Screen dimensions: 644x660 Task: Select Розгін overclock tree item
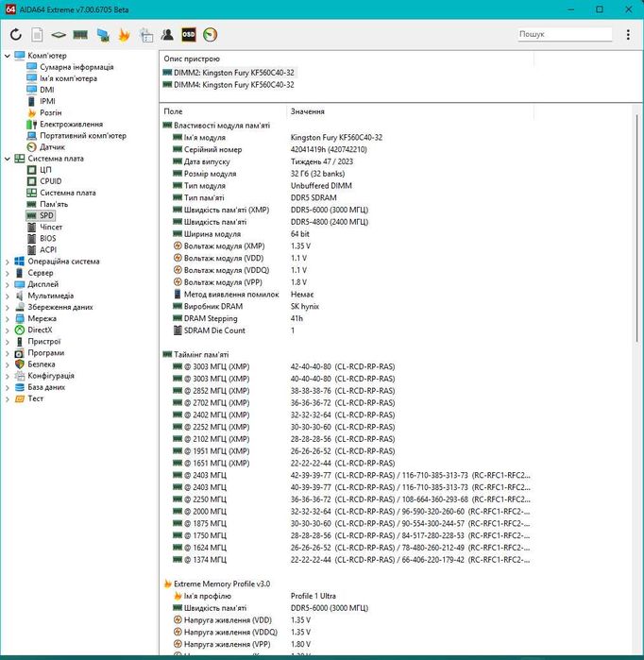[x=50, y=112]
